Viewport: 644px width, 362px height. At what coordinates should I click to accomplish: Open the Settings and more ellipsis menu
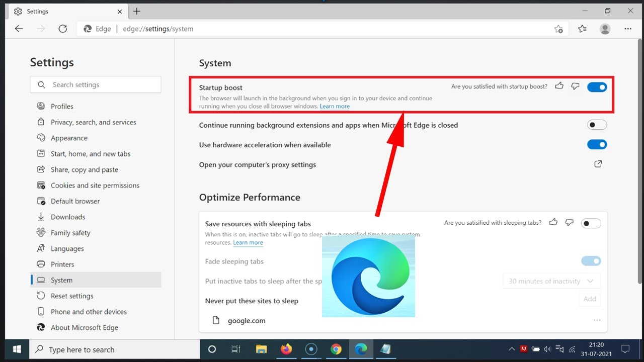point(628,29)
